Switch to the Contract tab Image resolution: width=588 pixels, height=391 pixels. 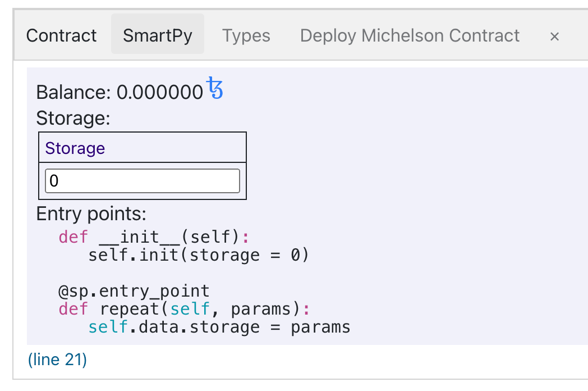point(61,35)
